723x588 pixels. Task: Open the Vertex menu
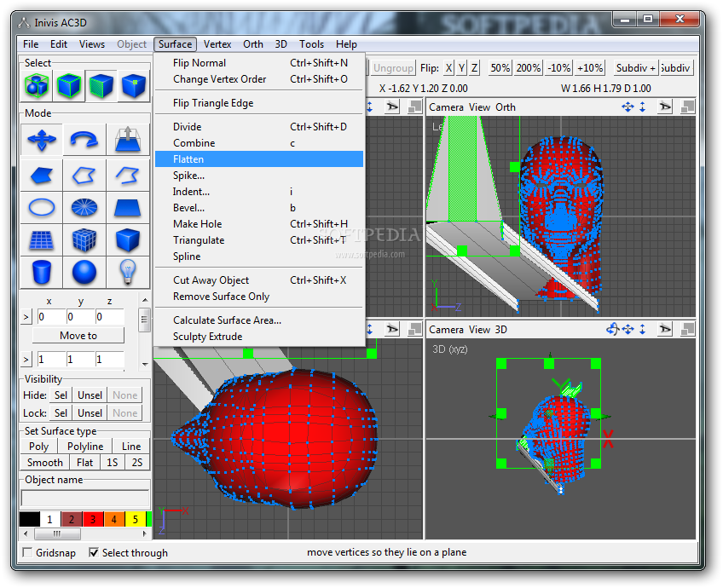[217, 44]
